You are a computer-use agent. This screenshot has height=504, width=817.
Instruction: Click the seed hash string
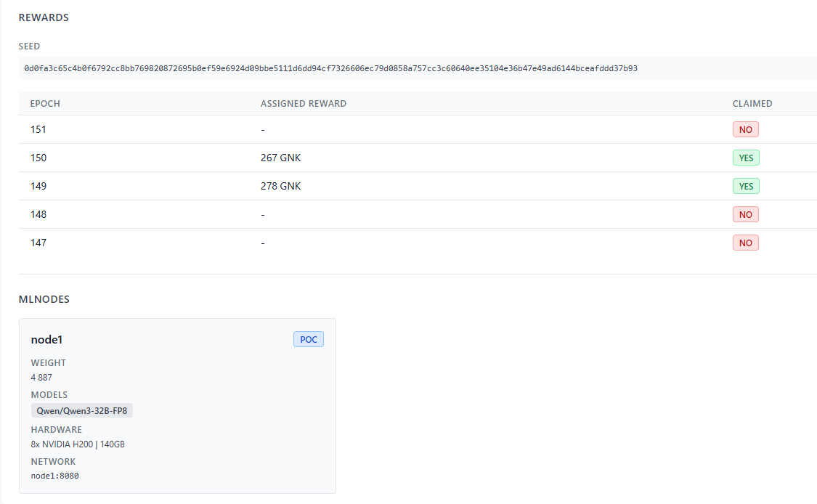pos(330,68)
